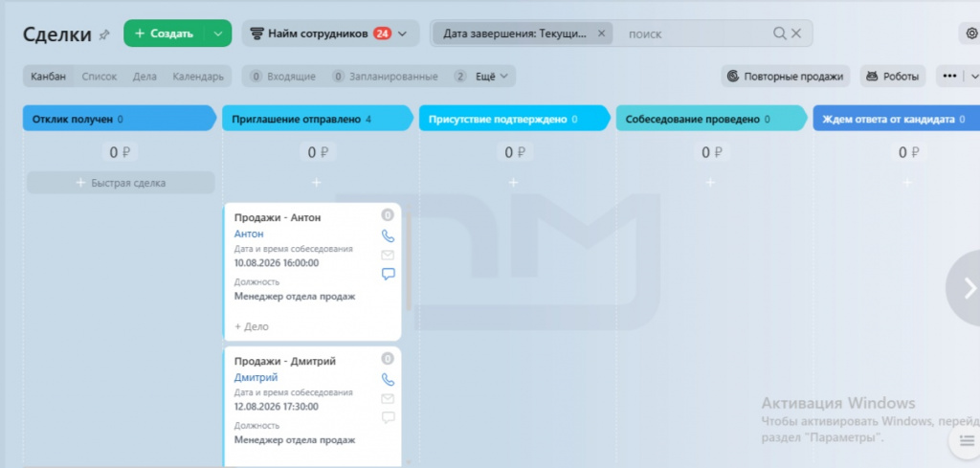
Task: Click activity counter badge on Дмитрий card
Action: pos(388,359)
